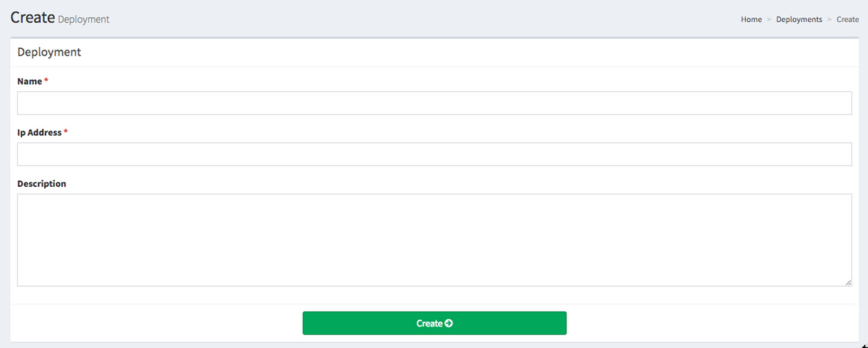The image size is (868, 348).
Task: Click the Name field label
Action: pos(29,81)
